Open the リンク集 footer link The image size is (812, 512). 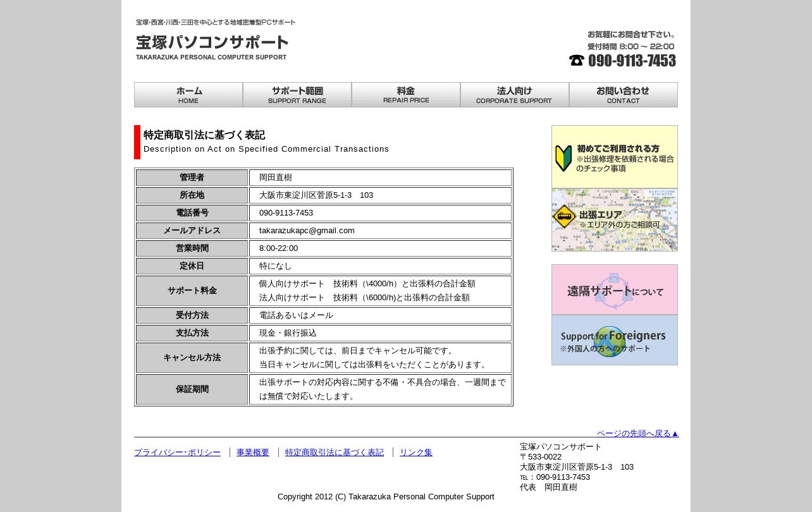point(416,453)
